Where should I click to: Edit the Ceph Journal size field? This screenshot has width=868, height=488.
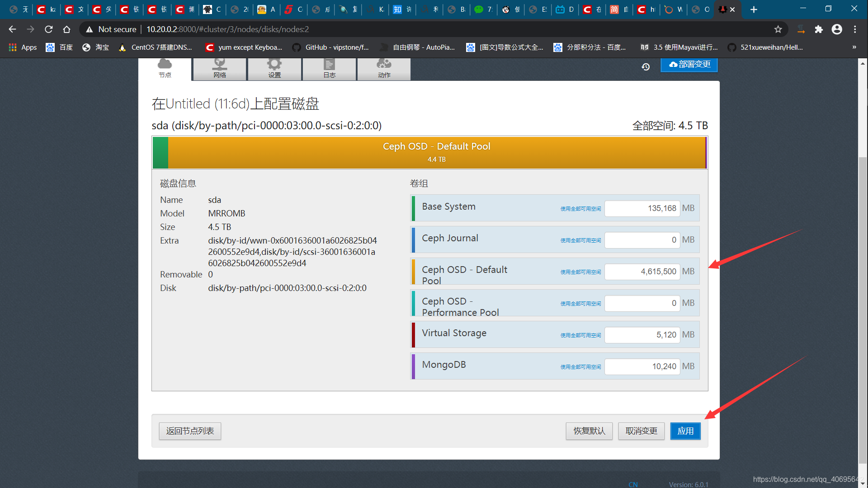[642, 240]
